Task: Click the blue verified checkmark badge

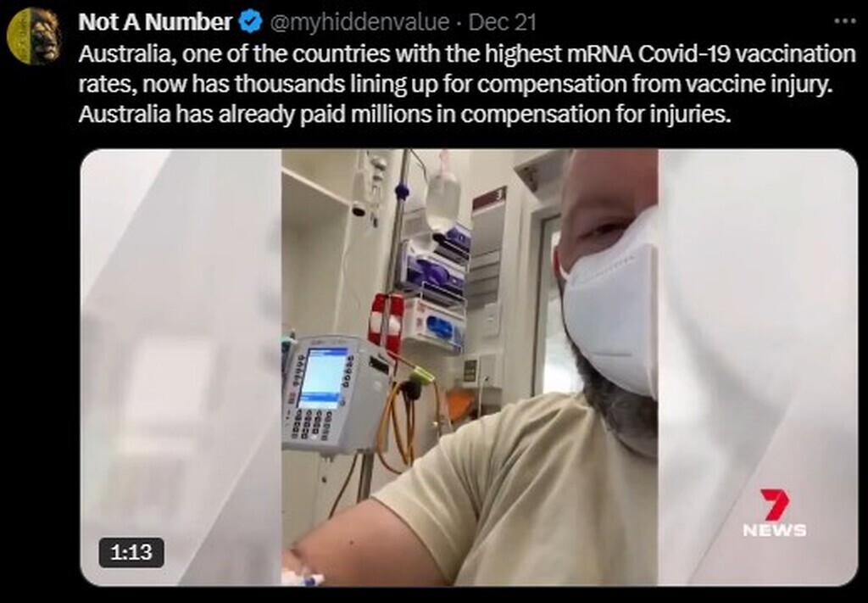Action: [250, 22]
